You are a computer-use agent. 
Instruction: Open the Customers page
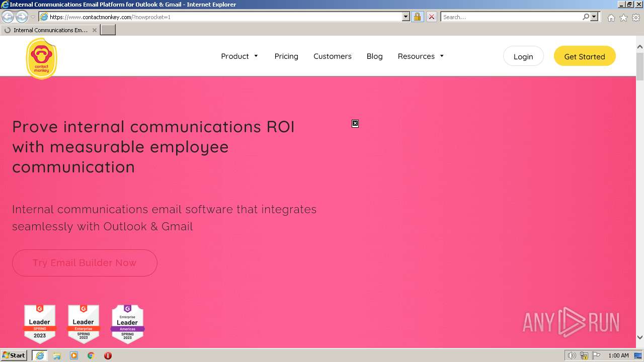pos(333,56)
